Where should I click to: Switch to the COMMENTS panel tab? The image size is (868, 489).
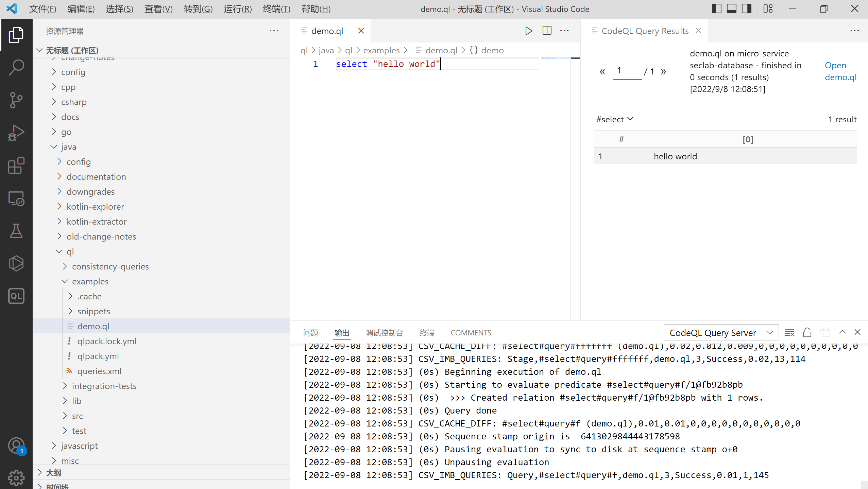471,333
